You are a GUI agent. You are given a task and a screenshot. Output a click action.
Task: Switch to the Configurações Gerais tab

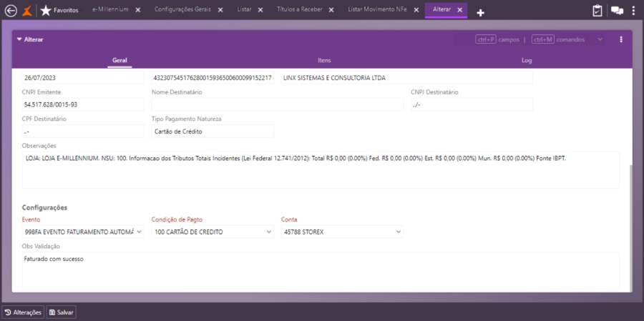click(x=182, y=9)
